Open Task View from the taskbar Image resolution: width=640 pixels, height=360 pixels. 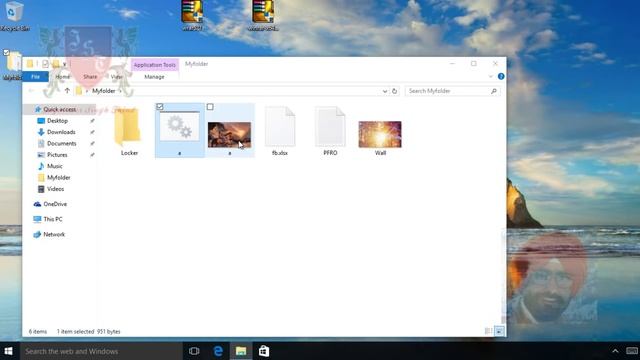coord(194,351)
